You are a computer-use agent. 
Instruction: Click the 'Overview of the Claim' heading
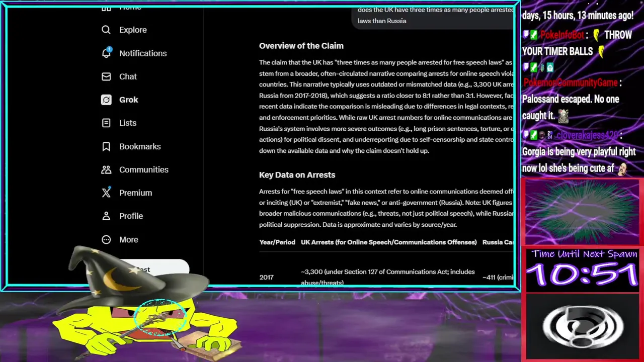(x=301, y=46)
